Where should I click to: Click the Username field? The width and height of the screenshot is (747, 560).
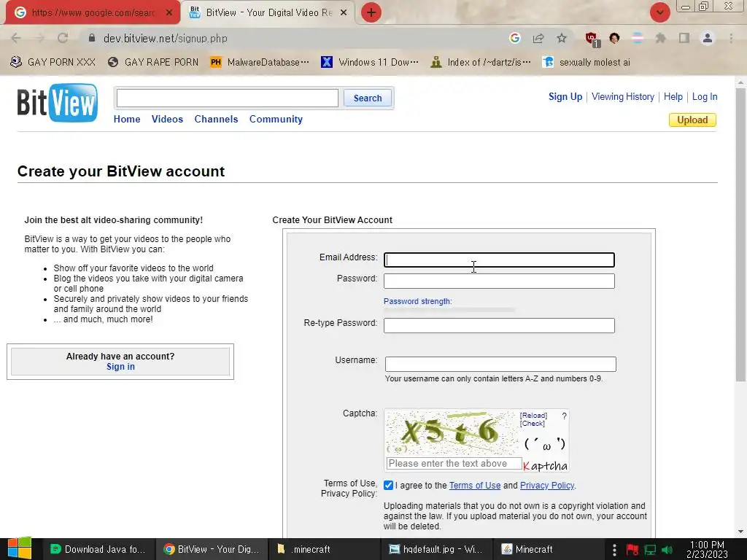point(500,364)
